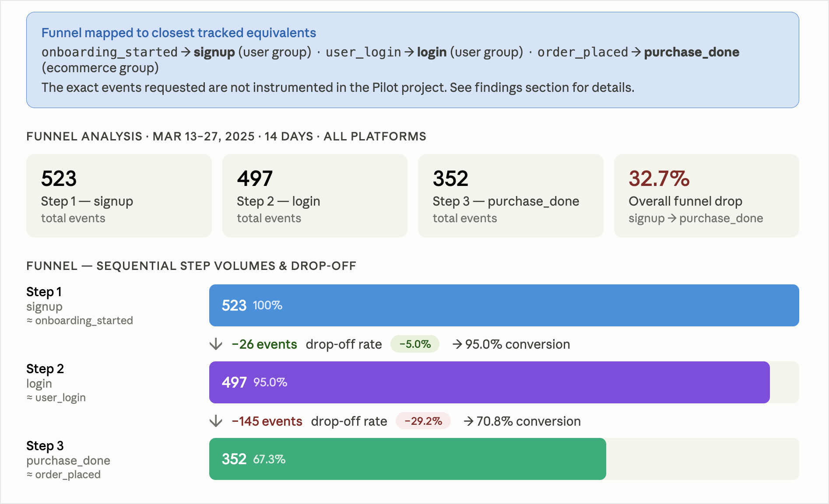Click the down arrow icon below Step 1 bar
829x504 pixels.
[x=216, y=344]
